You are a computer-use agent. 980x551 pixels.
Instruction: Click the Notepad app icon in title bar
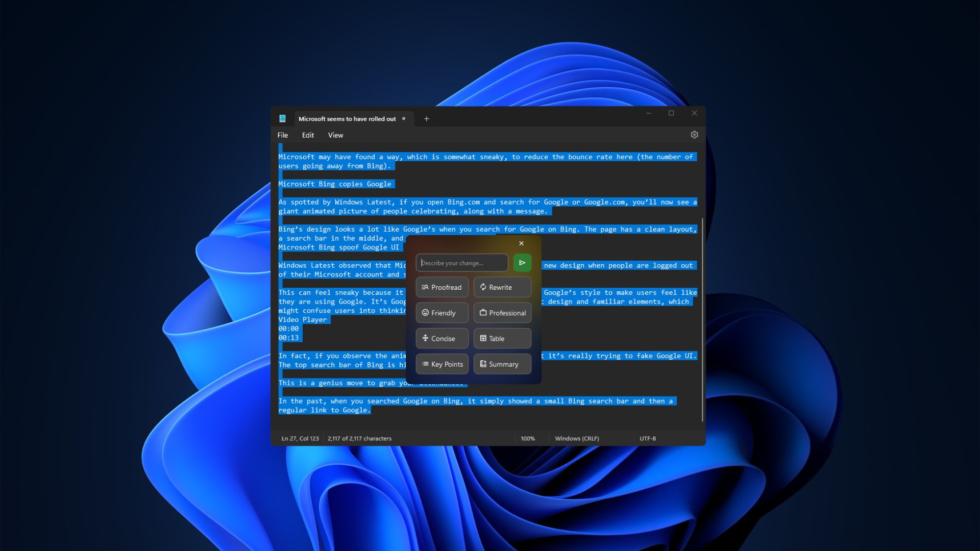click(x=282, y=119)
